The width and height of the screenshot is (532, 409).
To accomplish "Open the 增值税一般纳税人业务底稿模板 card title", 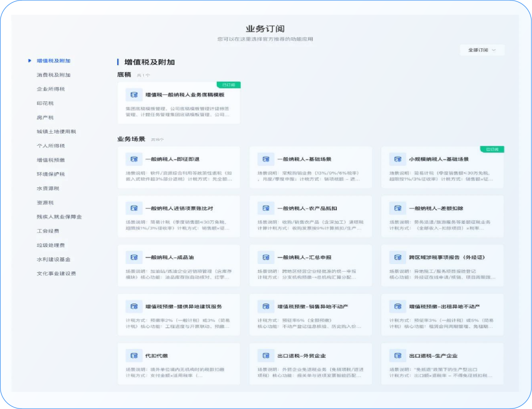I will pos(185,95).
